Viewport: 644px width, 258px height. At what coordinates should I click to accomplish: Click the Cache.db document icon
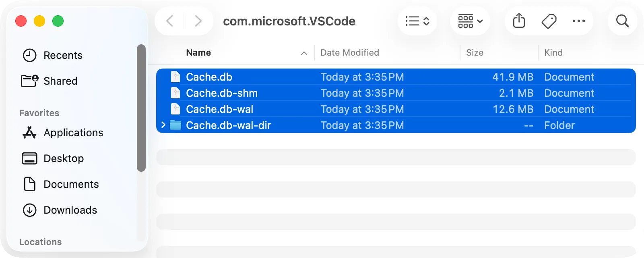pyautogui.click(x=175, y=77)
